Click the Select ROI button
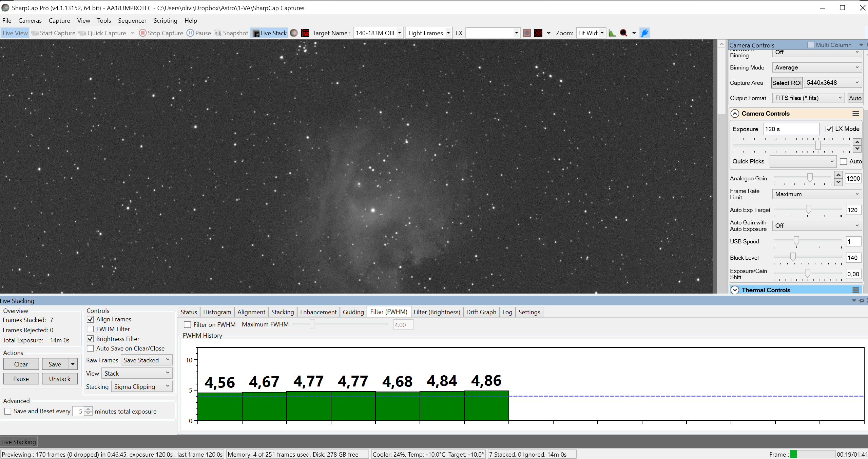Screen dimensions: 868x459 tap(787, 83)
